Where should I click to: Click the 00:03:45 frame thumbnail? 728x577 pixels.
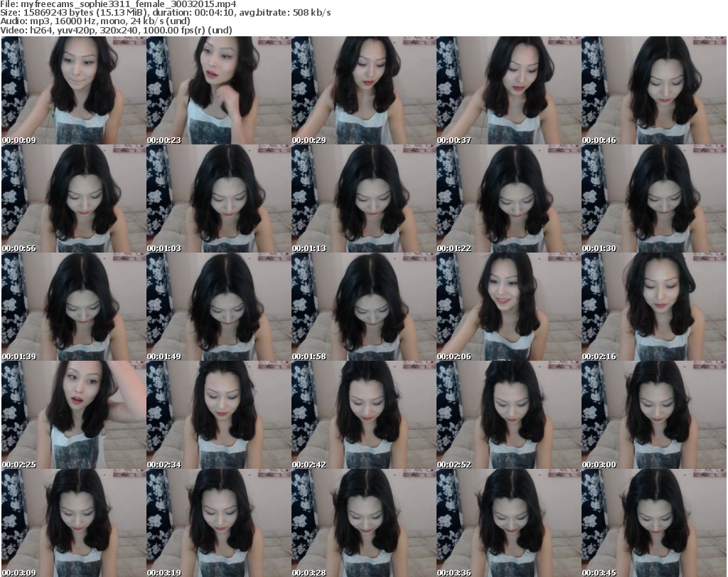point(654,523)
